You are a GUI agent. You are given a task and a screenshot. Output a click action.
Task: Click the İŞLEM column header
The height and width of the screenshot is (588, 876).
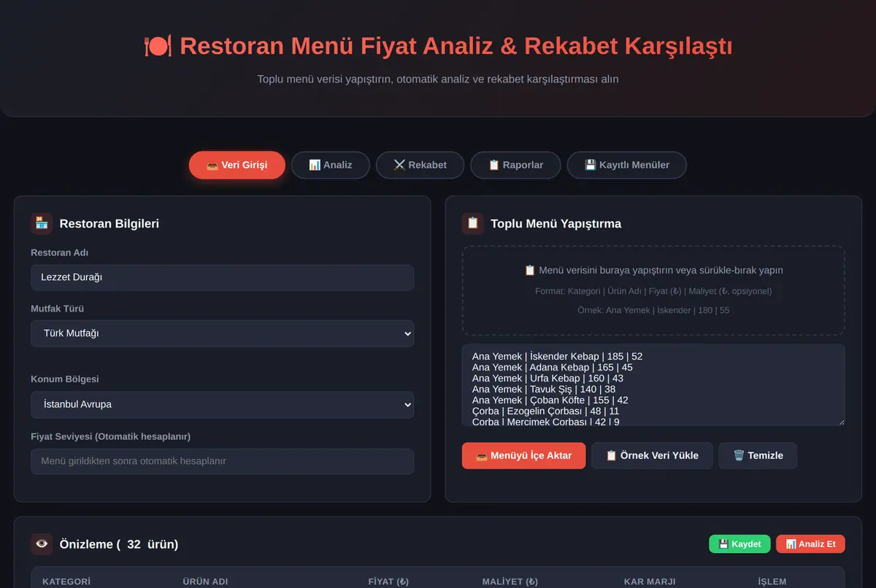pos(772,581)
